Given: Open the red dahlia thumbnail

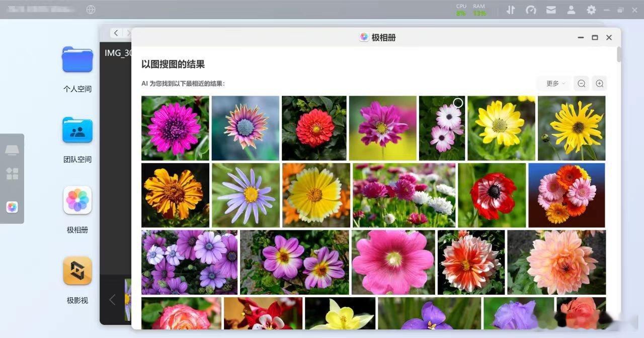Looking at the screenshot, I should click(x=314, y=128).
